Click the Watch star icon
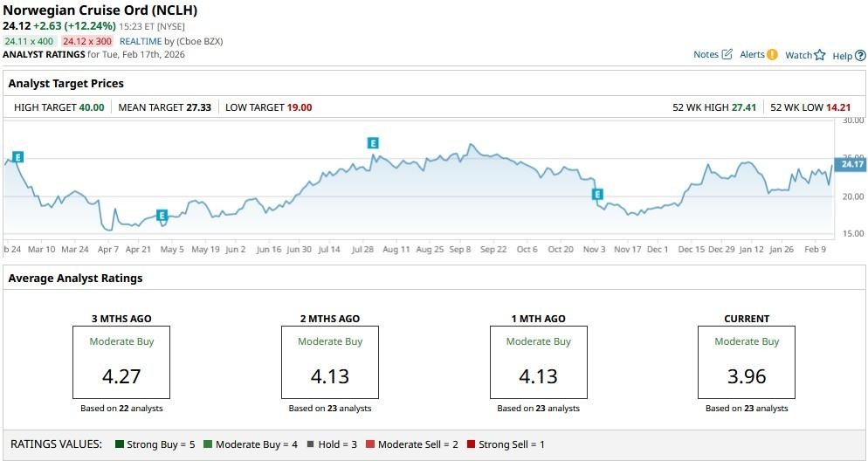This screenshot has height=461, width=868. [x=820, y=55]
